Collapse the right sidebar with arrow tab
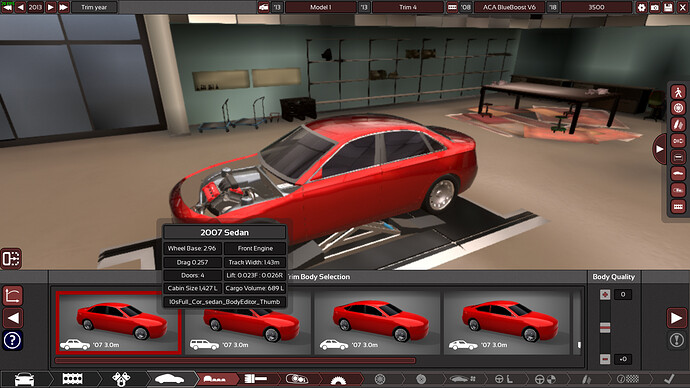690x388 pixels. click(x=659, y=149)
